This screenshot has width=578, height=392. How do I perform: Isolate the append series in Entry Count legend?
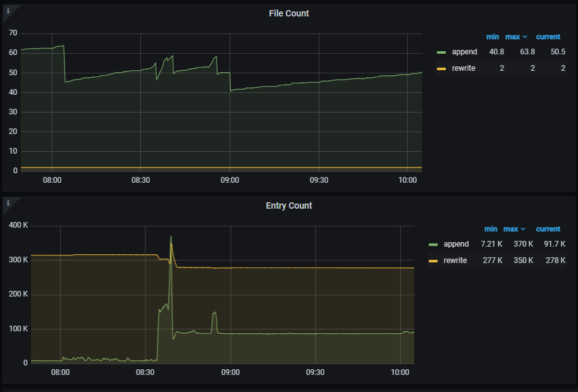456,244
